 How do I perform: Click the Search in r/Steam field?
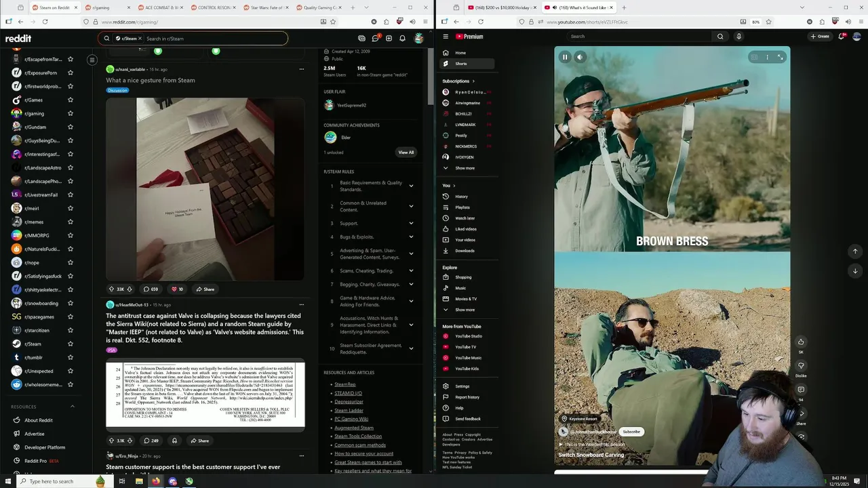pyautogui.click(x=214, y=39)
